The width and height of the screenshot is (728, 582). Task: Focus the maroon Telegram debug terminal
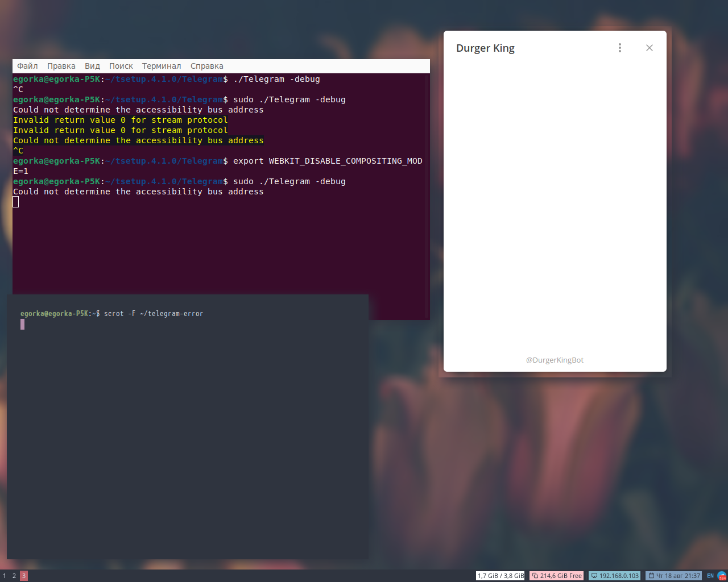[222, 250]
